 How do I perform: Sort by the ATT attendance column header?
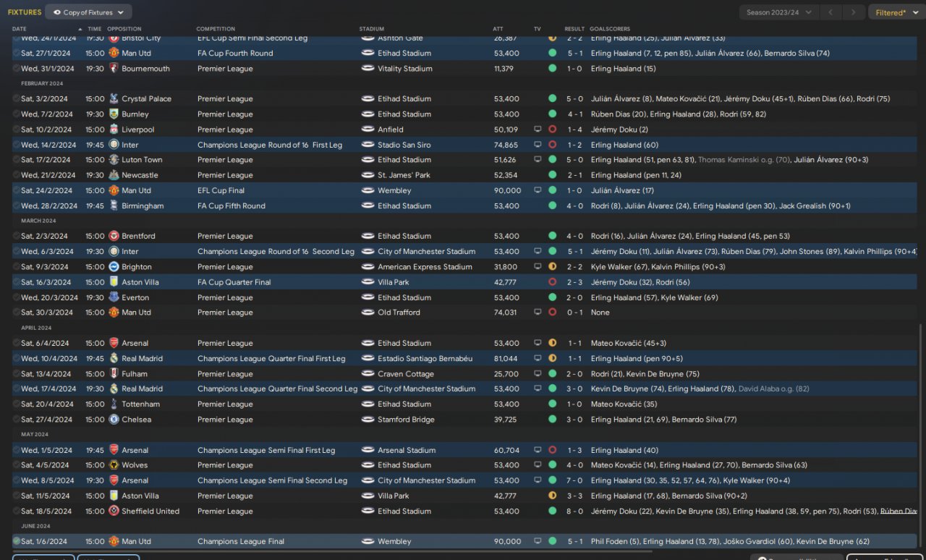[x=499, y=29]
